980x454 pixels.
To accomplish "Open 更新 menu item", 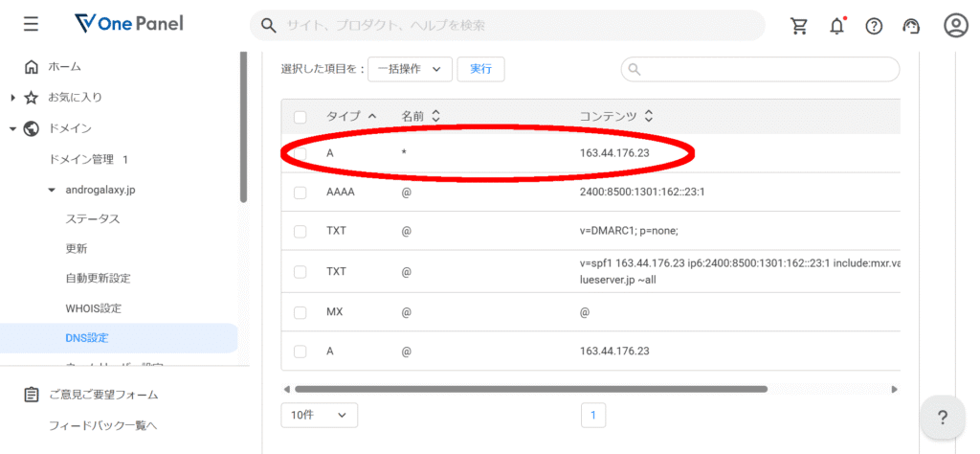I will point(77,249).
